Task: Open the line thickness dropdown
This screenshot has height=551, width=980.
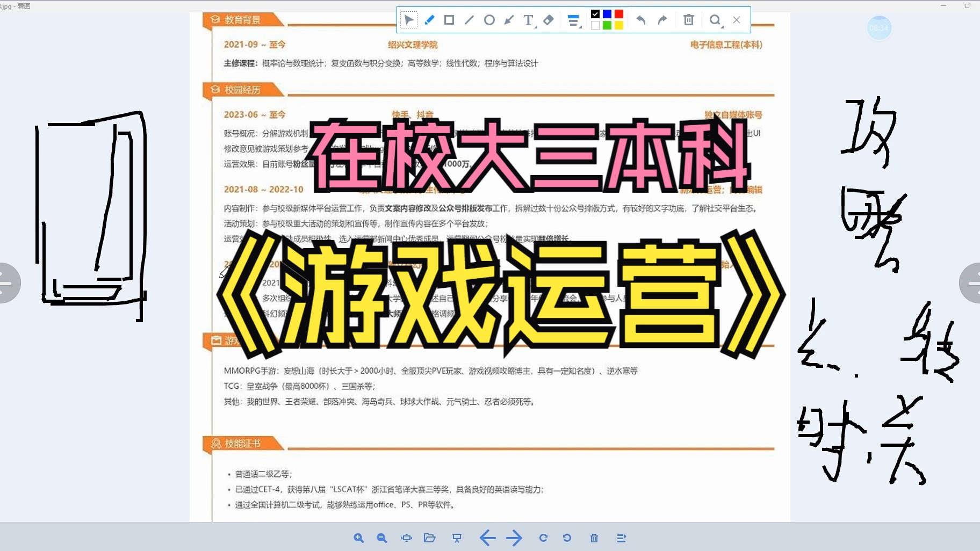Action: click(x=574, y=21)
